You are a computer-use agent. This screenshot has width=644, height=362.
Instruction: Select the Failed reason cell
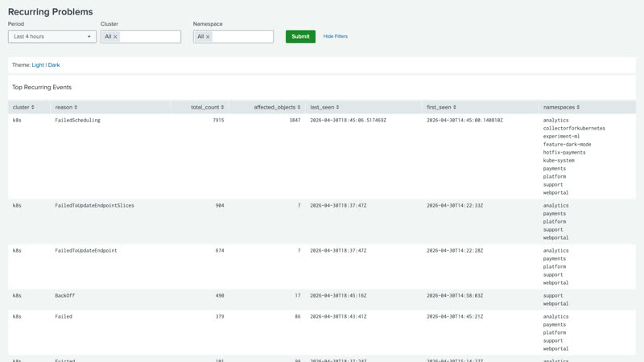64,317
